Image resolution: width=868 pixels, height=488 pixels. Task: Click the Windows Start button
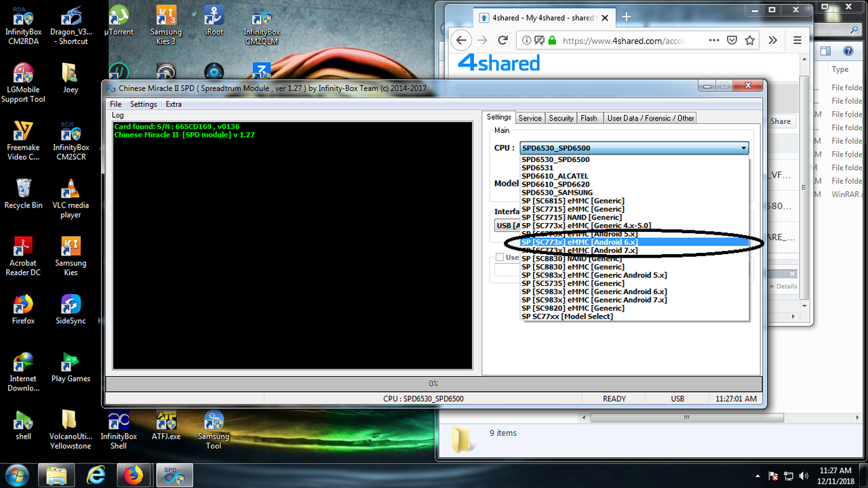16,476
